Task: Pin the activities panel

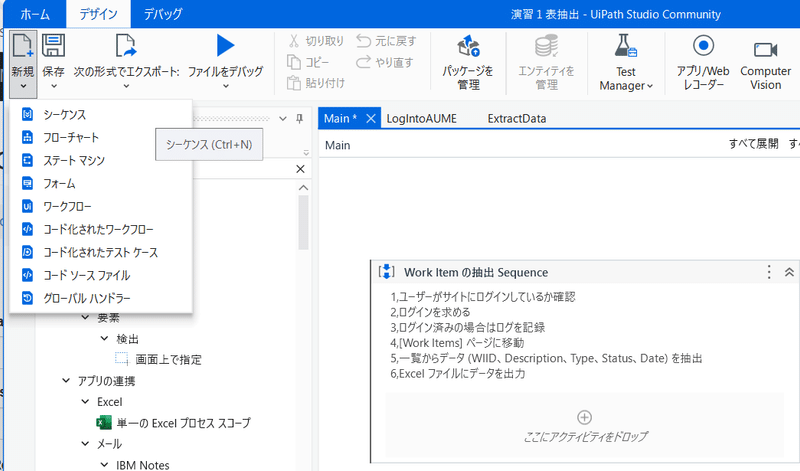Action: click(299, 118)
